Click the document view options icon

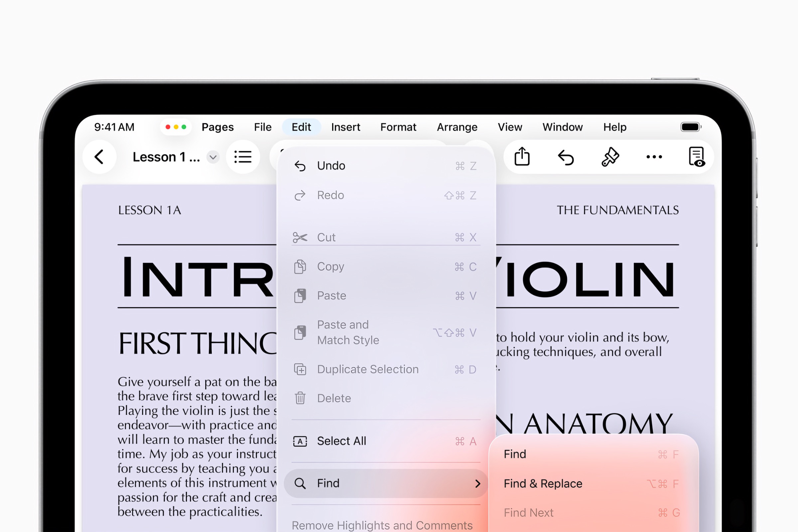(697, 157)
